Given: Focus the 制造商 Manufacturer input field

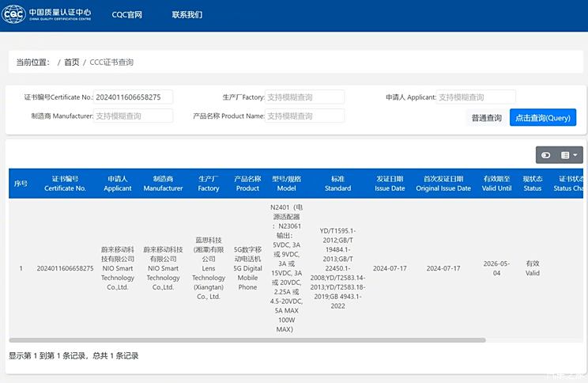Looking at the screenshot, I should point(133,116).
